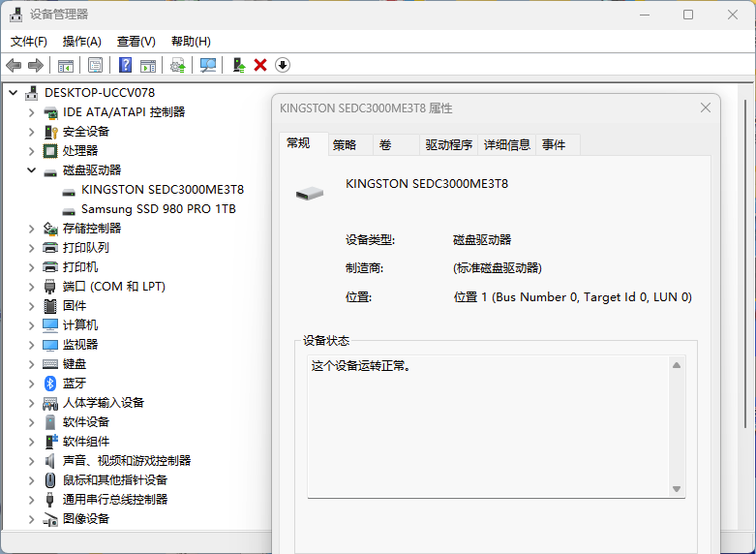Click the IDE ATA/ATAPI controller icon
This screenshot has width=756, height=554.
pos(50,112)
